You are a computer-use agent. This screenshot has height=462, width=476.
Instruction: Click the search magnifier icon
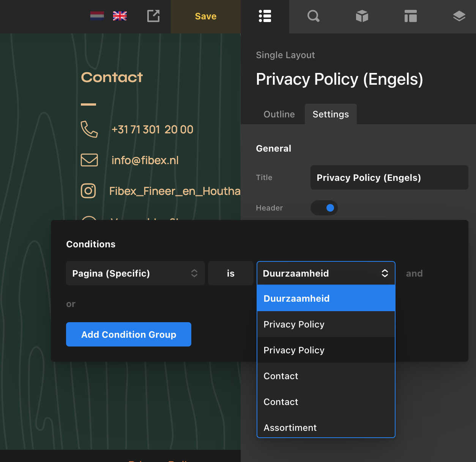click(313, 16)
